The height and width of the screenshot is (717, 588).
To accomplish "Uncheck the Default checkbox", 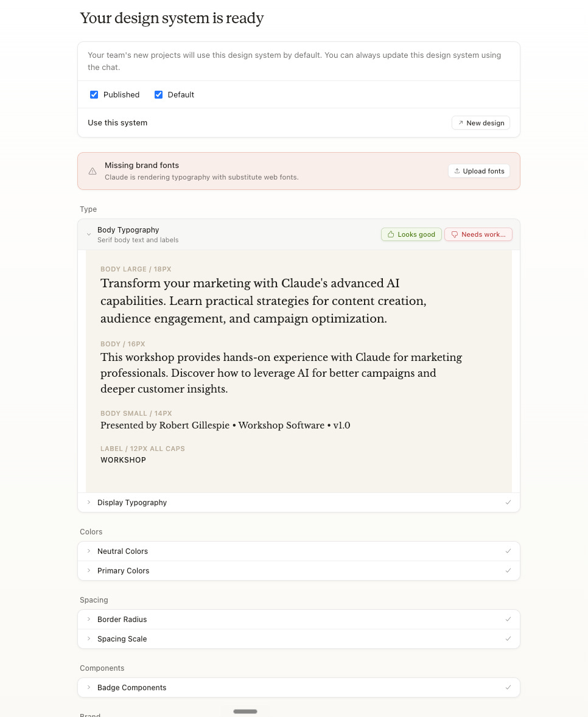I will pos(159,95).
